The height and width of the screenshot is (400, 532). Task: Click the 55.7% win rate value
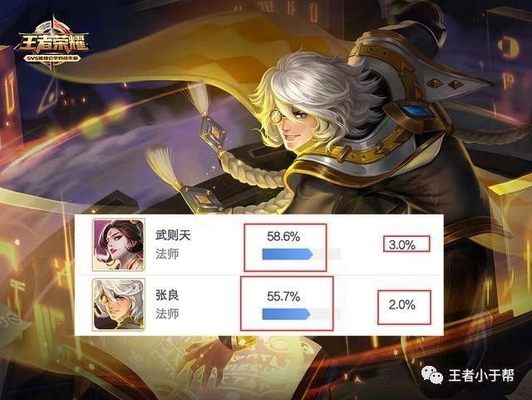tap(283, 297)
